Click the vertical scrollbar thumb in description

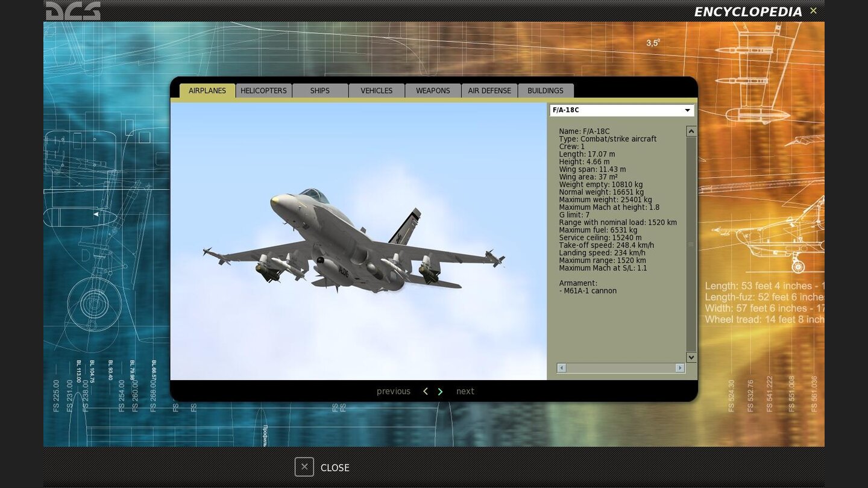(x=691, y=244)
